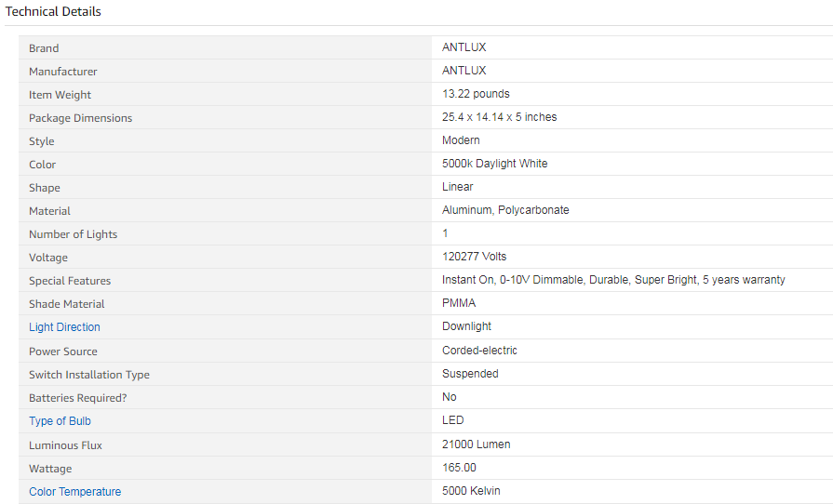Open the Type of Bulb link
The image size is (833, 504).
point(60,421)
